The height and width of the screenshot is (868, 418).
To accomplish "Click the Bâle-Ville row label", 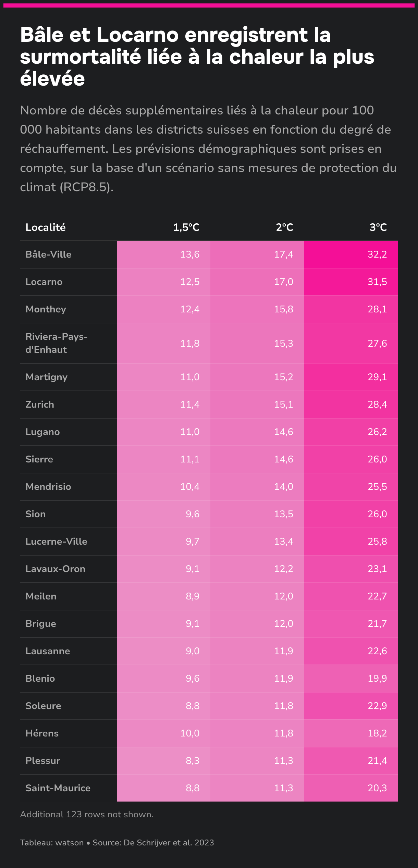I will click(x=48, y=255).
